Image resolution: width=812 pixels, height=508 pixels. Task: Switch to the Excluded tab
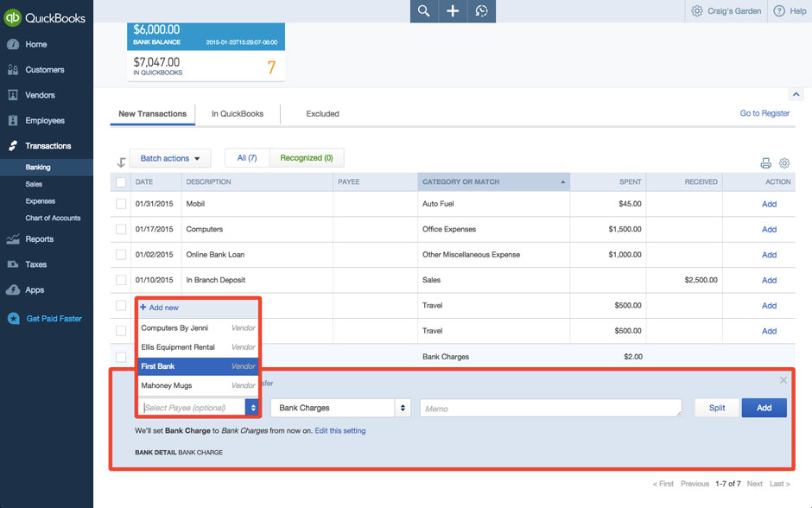tap(322, 113)
